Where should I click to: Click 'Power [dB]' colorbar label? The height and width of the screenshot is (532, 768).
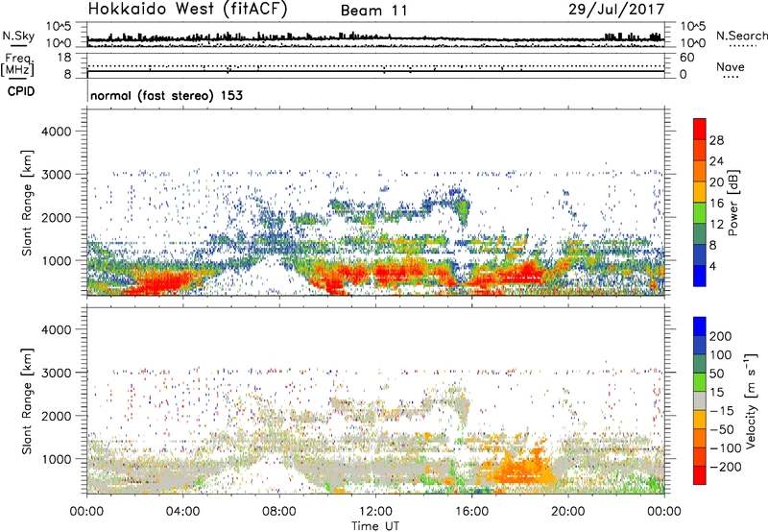click(x=732, y=203)
